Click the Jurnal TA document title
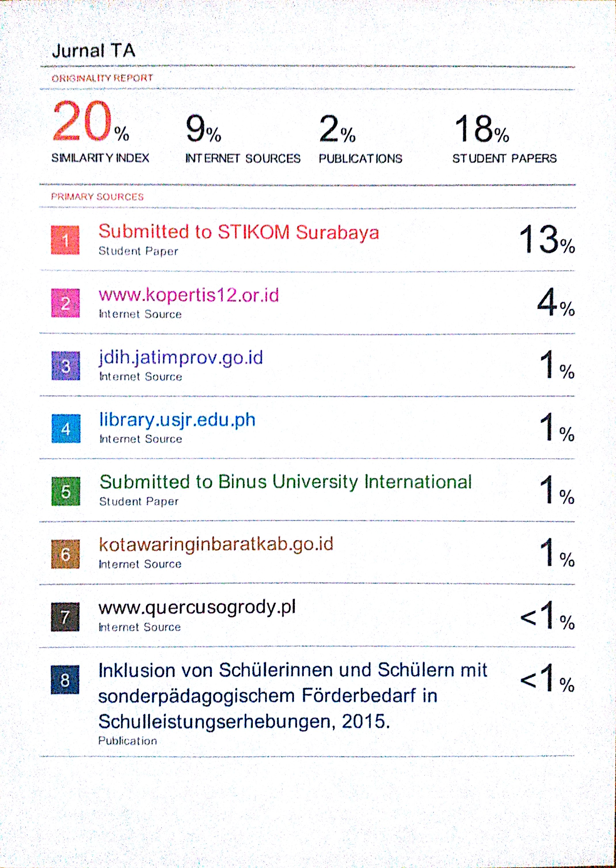Viewport: 616px width, 868px height. coord(93,51)
